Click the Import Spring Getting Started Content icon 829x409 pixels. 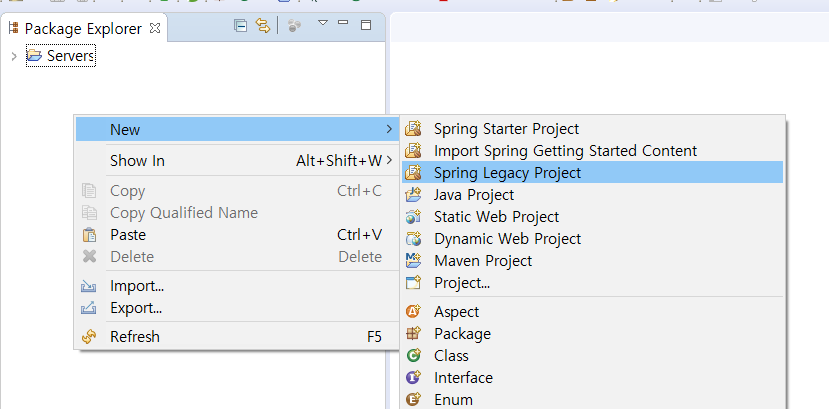click(x=413, y=151)
